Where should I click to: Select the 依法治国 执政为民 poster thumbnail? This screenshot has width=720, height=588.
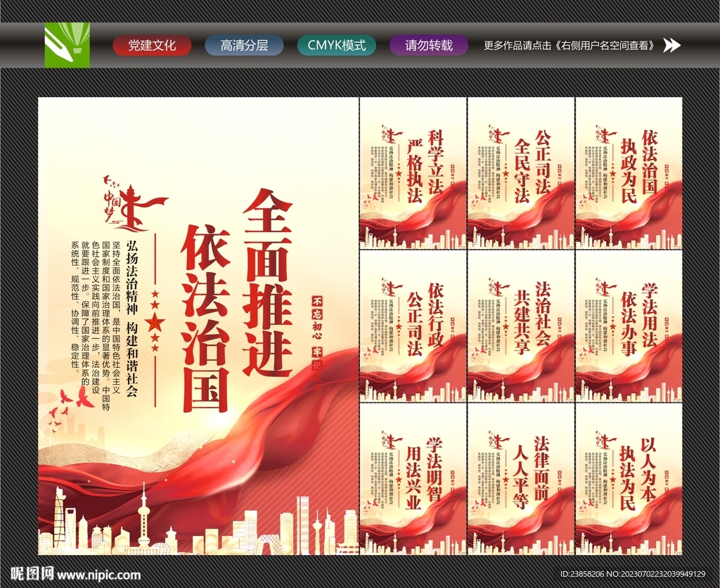[629, 173]
